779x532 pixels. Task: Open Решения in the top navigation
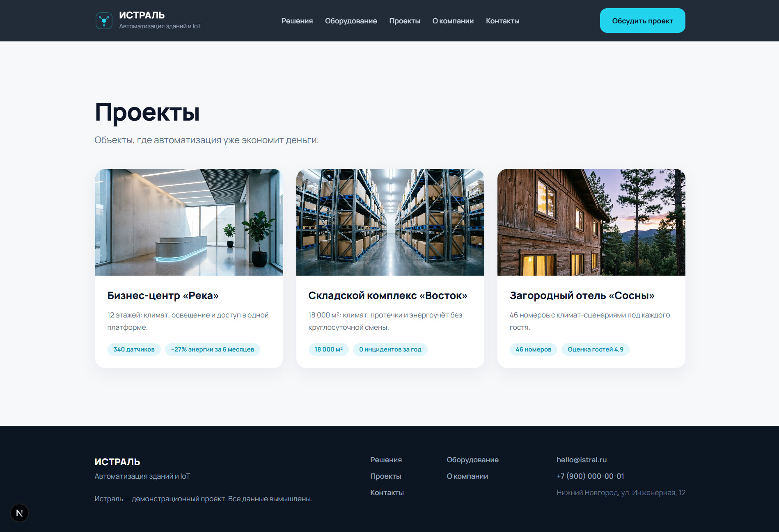297,21
